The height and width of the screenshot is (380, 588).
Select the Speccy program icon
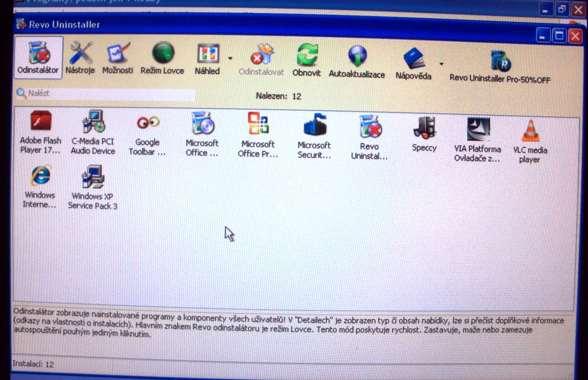424,134
